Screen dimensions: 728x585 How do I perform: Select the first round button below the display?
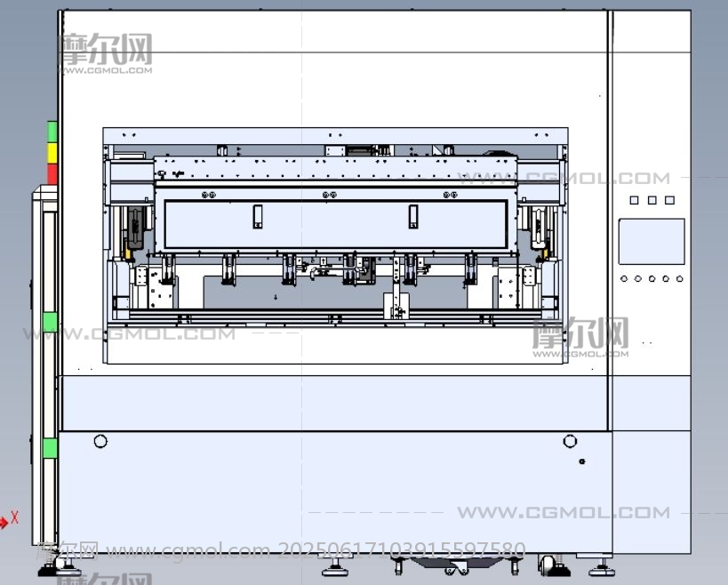[624, 278]
